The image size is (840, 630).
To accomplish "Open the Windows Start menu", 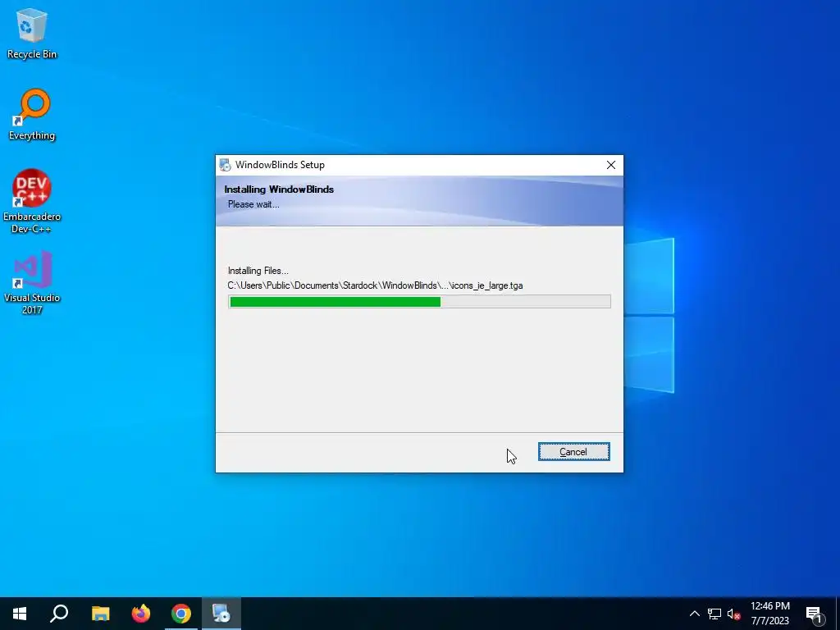I will tap(20, 614).
